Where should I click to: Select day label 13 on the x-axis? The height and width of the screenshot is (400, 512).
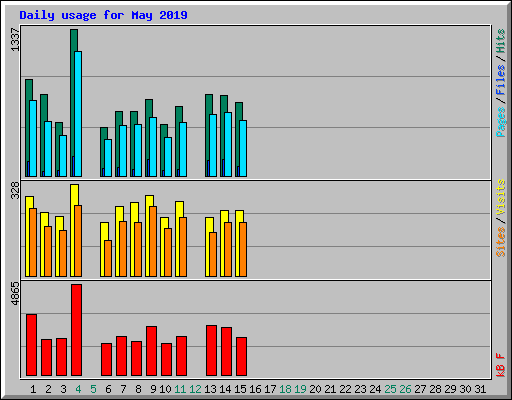coord(210,389)
